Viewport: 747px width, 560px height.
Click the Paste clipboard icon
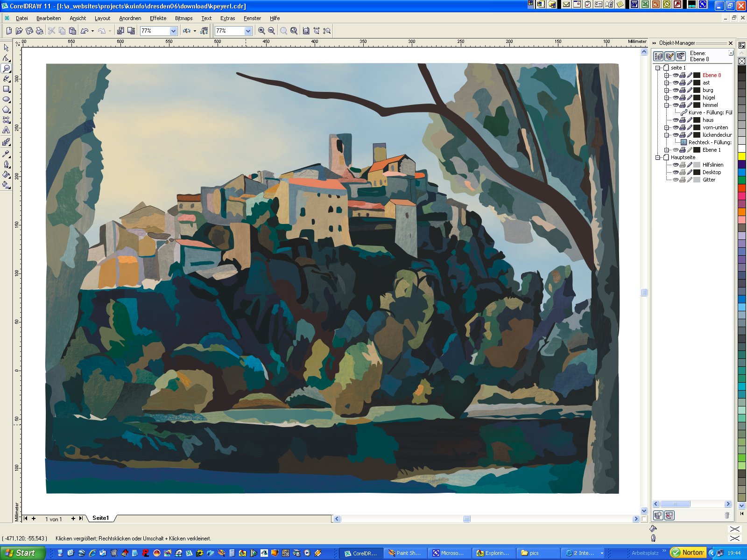[72, 31]
